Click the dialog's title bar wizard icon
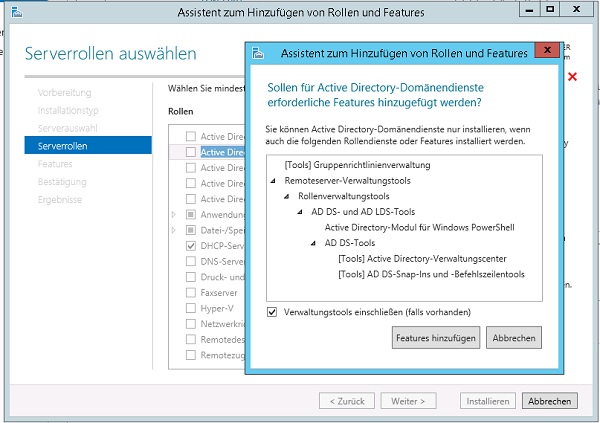This screenshot has height=423, width=600. coord(258,53)
